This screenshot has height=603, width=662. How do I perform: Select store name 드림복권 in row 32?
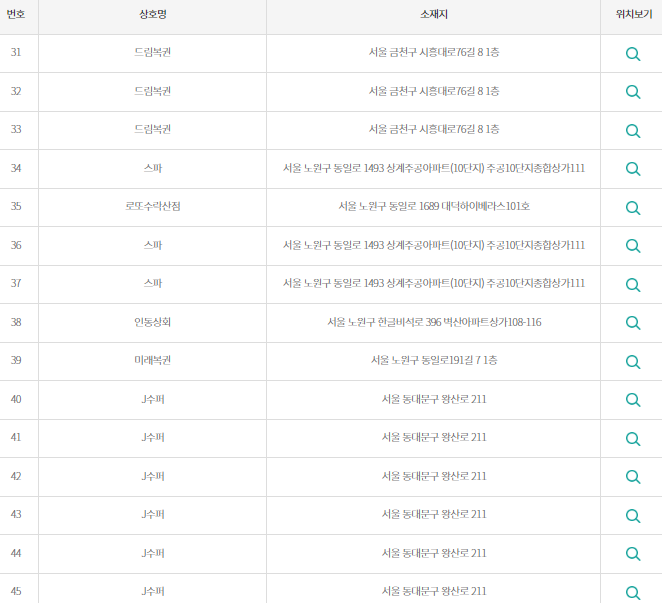pyautogui.click(x=152, y=91)
